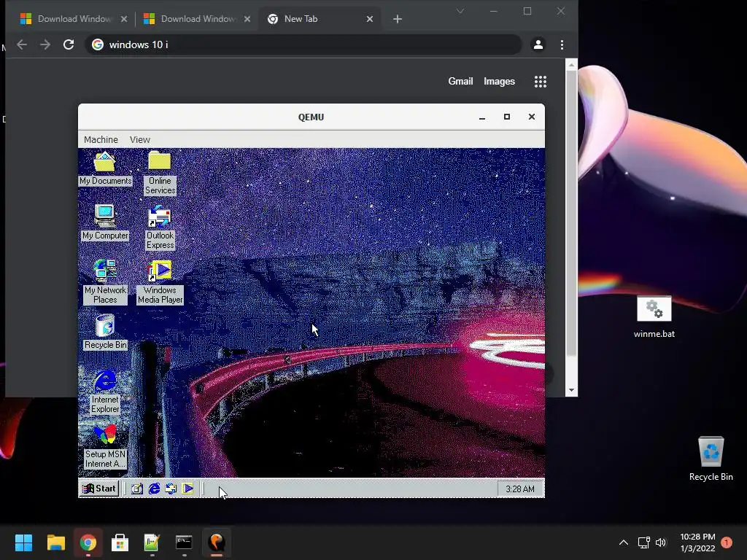This screenshot has height=560, width=747.
Task: Open Chrome tab search chevron
Action: (460, 11)
